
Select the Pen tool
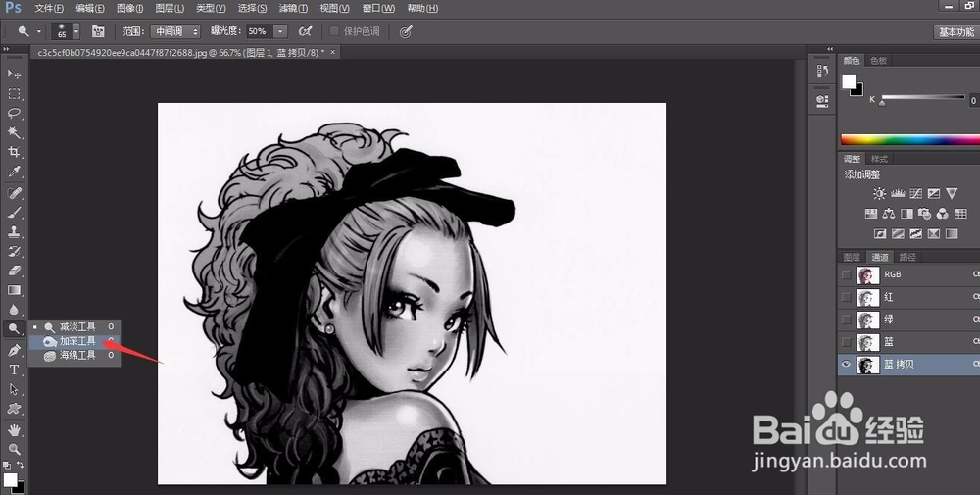[14, 350]
